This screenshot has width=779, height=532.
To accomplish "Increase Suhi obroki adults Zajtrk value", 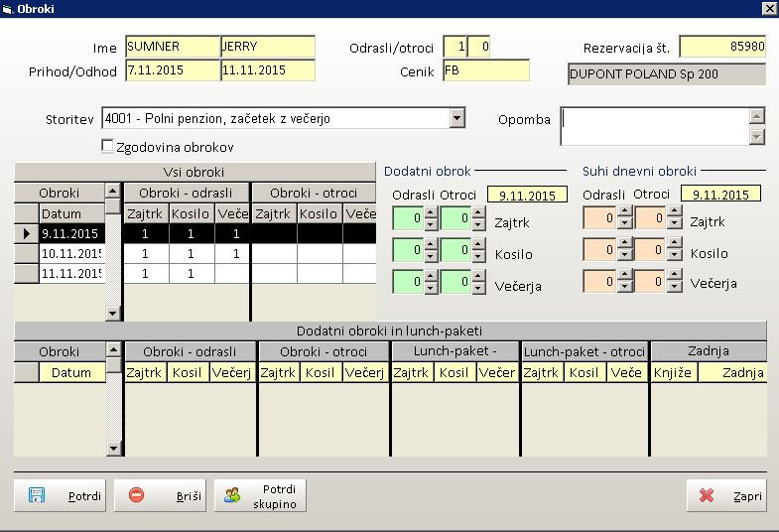I will coord(624,211).
